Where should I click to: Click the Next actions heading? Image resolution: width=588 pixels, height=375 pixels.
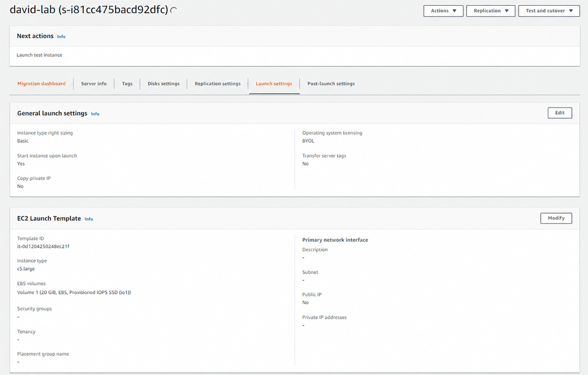click(35, 36)
